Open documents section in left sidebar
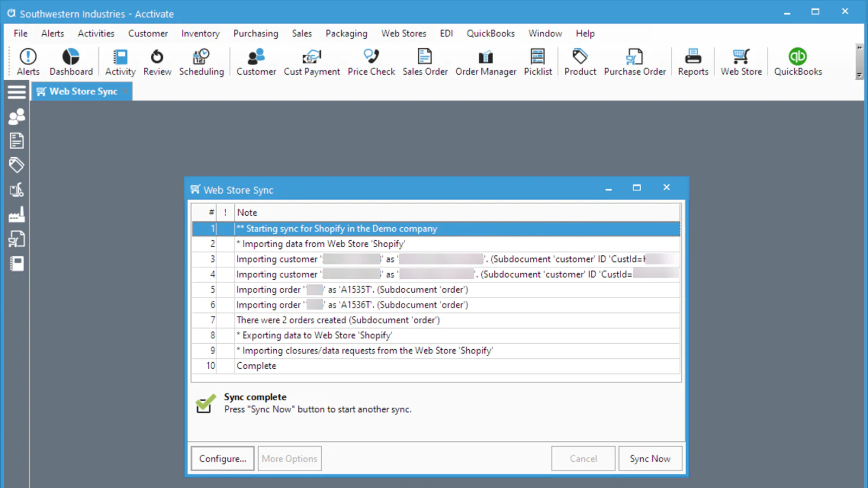This screenshot has height=488, width=868. tap(17, 141)
